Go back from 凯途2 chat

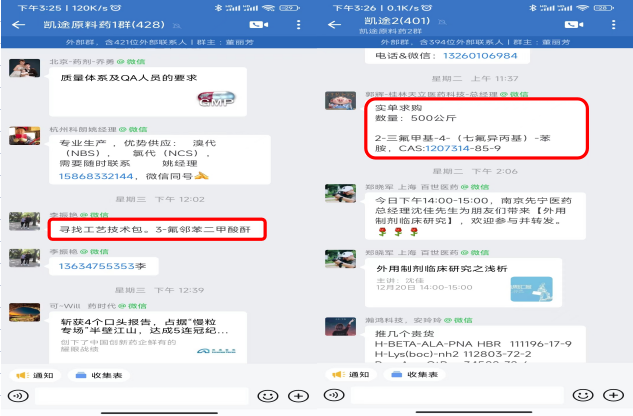tap(334, 25)
